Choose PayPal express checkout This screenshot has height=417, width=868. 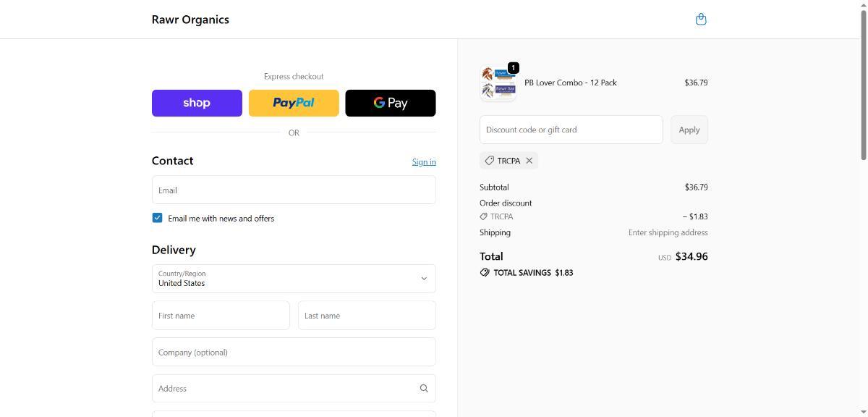click(x=294, y=103)
